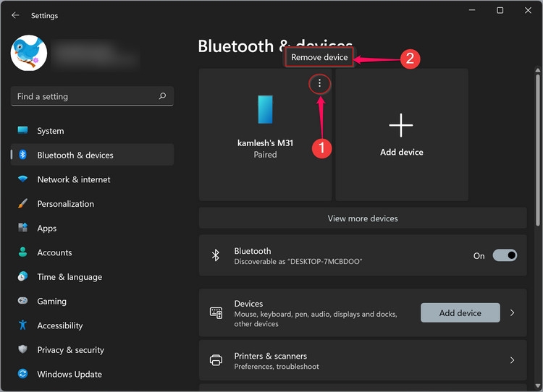The width and height of the screenshot is (543, 392).
Task: Open Apps settings label
Action: click(x=47, y=229)
